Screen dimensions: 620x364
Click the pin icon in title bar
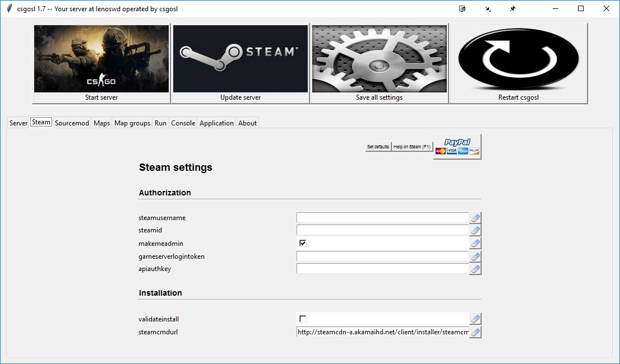[x=513, y=9]
